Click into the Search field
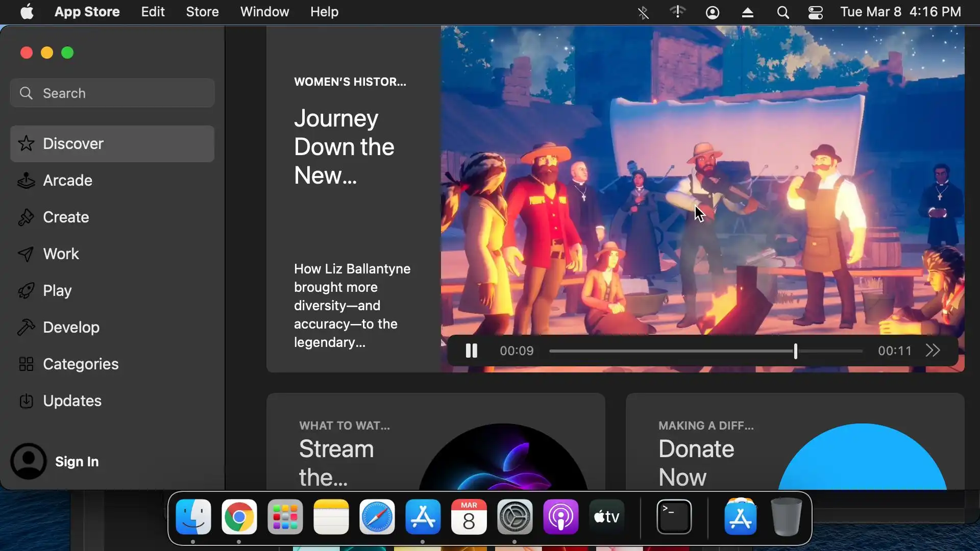The width and height of the screenshot is (980, 551). point(112,93)
